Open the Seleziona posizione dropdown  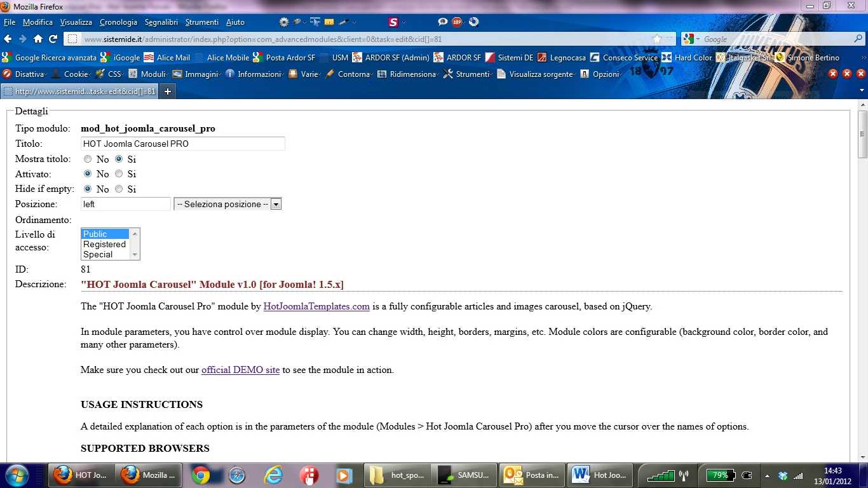[227, 204]
